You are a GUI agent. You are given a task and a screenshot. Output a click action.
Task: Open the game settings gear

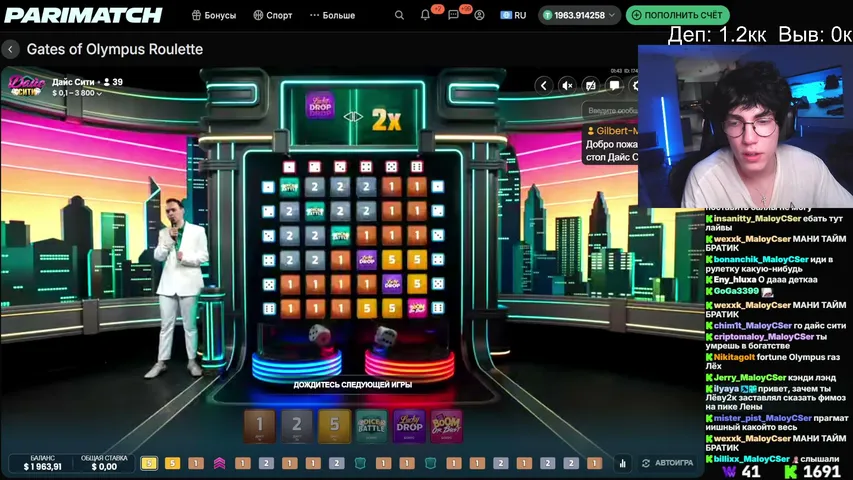tap(634, 85)
